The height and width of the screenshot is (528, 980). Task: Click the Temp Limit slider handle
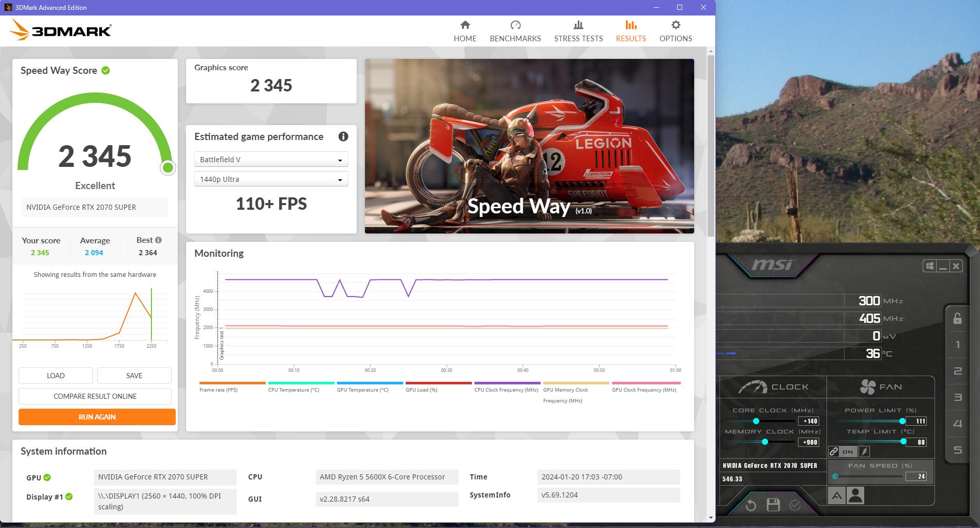904,442
